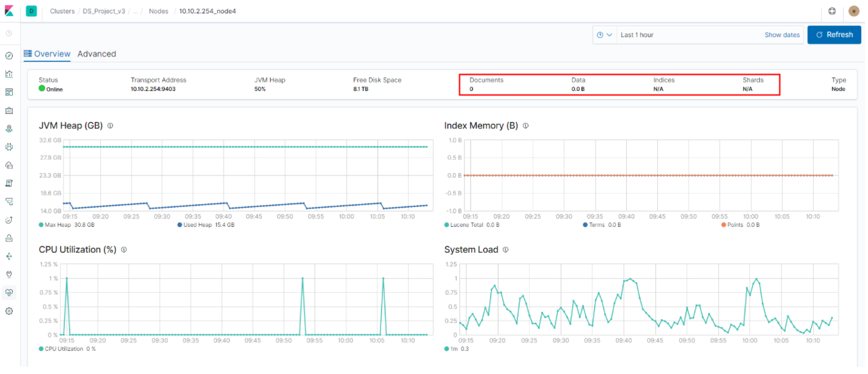Viewport: 868px width, 374px height.
Task: Click the JVM Heap 50% value
Action: 260,89
